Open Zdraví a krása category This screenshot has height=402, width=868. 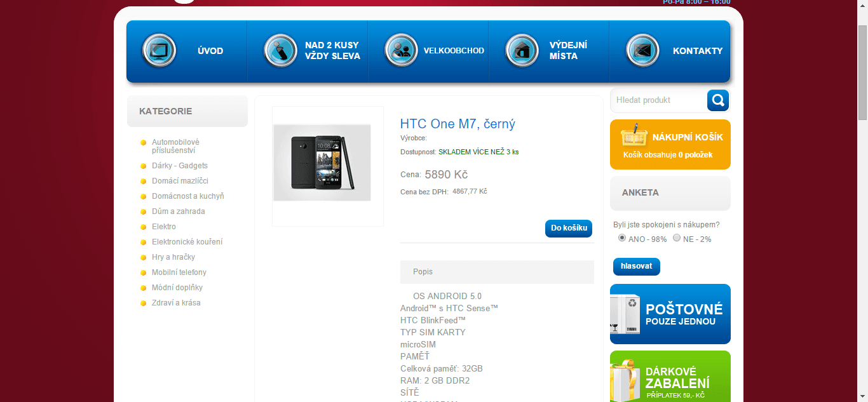tap(176, 303)
